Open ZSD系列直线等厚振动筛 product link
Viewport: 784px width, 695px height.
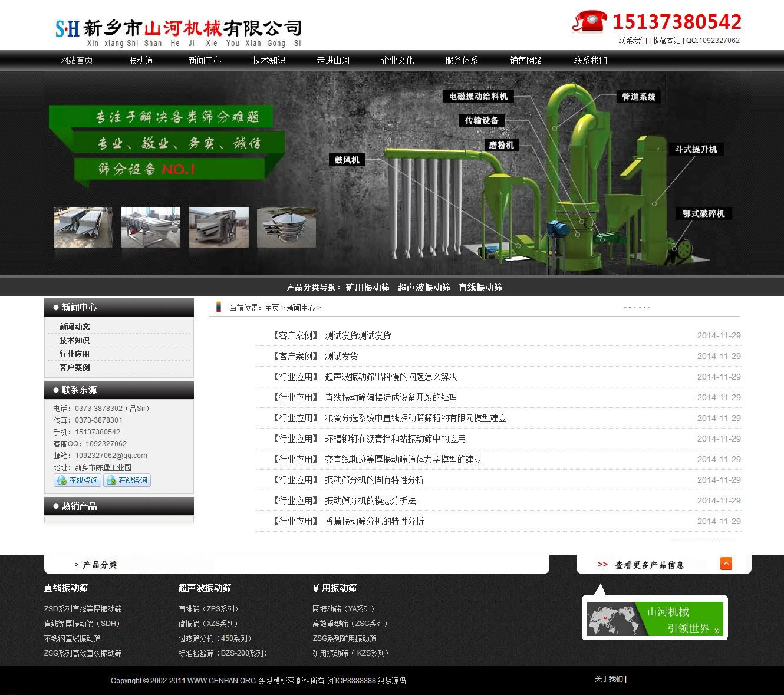click(x=83, y=609)
